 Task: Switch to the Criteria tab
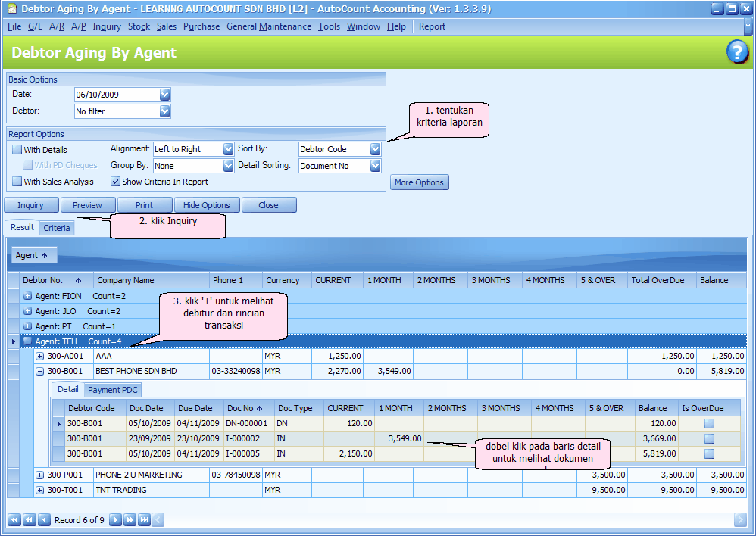57,228
